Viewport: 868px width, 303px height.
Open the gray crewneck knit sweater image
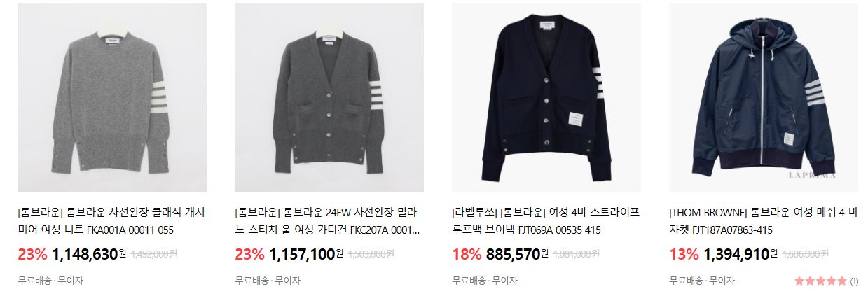(112, 98)
